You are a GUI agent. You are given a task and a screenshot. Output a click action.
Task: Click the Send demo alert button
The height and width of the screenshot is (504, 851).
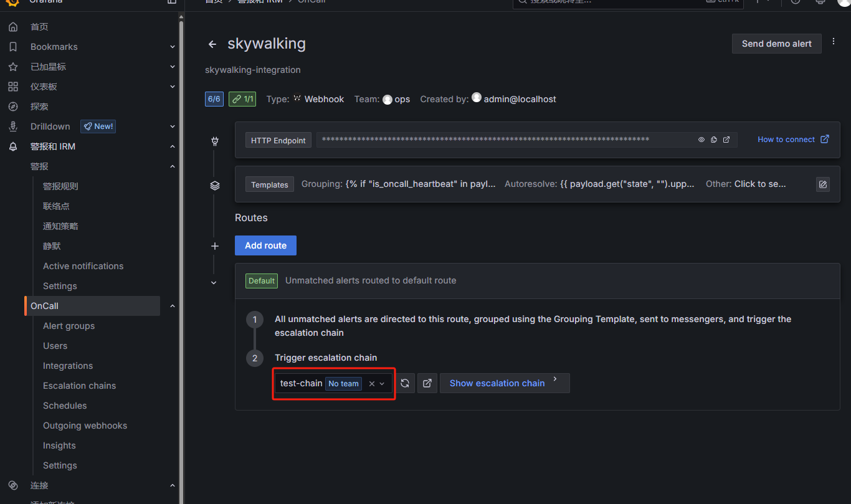(x=777, y=44)
